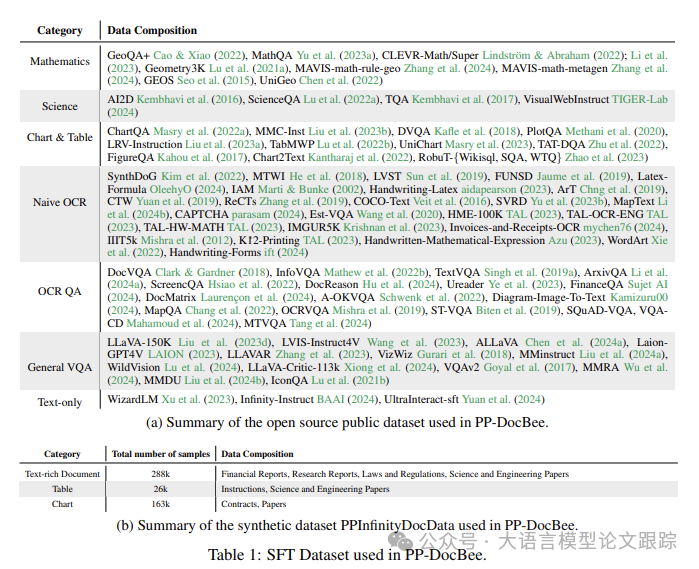Select the "26k" sample count cell
Image resolution: width=699 pixels, height=569 pixels.
[x=160, y=489]
